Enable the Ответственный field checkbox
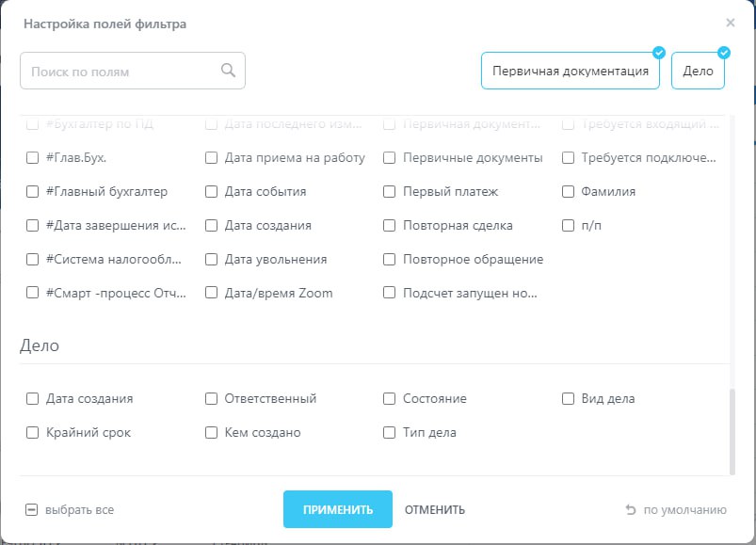Viewport: 756px width, 545px height. 212,399
